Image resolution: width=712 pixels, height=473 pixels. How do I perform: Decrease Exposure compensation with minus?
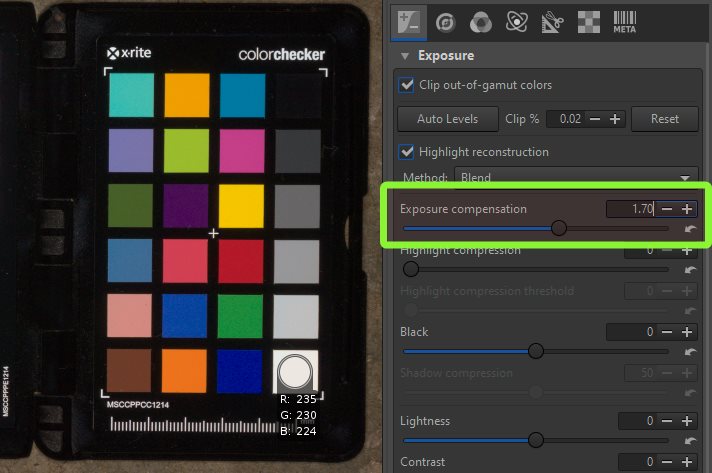click(x=667, y=209)
